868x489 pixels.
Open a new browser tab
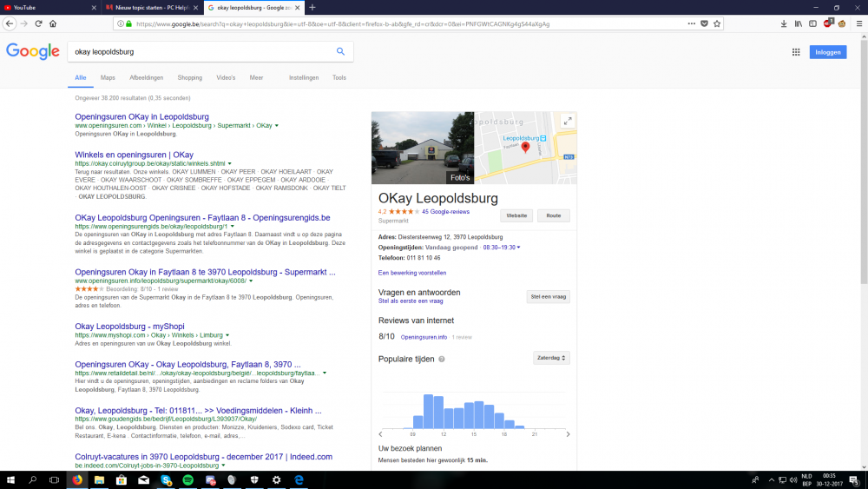(312, 7)
